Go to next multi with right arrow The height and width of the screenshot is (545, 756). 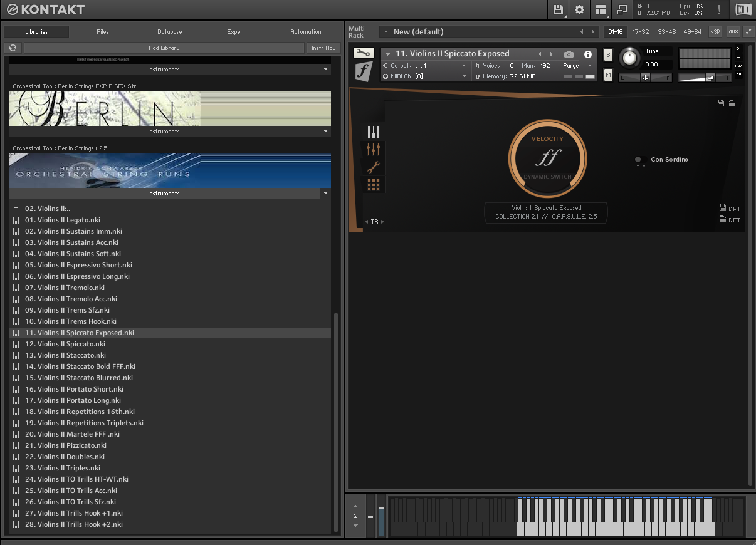pos(592,32)
